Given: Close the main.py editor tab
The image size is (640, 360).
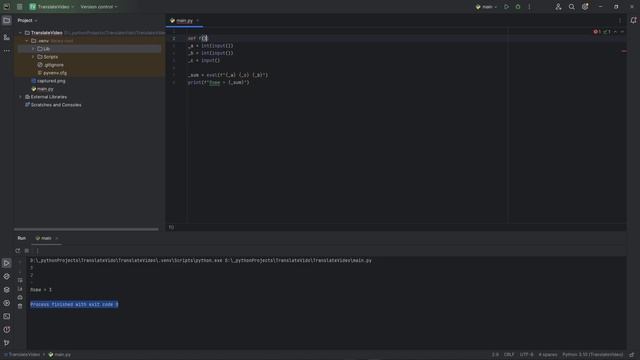Looking at the screenshot, I should click(x=198, y=20).
